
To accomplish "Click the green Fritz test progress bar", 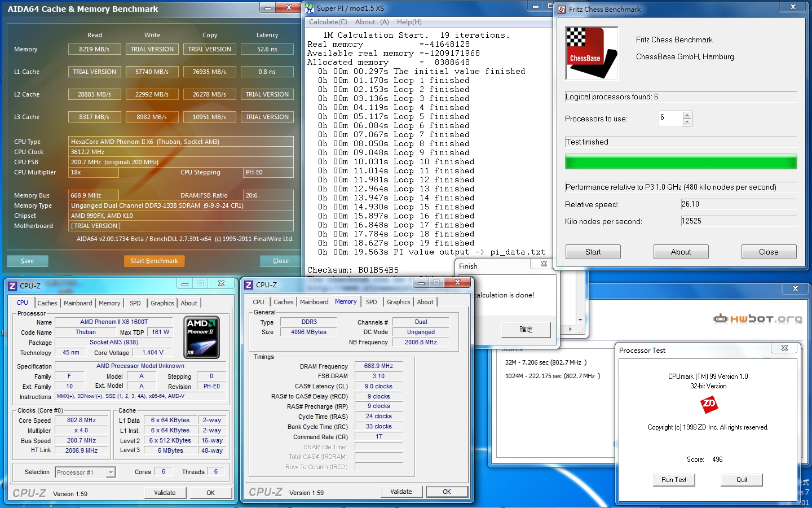I will [x=681, y=162].
